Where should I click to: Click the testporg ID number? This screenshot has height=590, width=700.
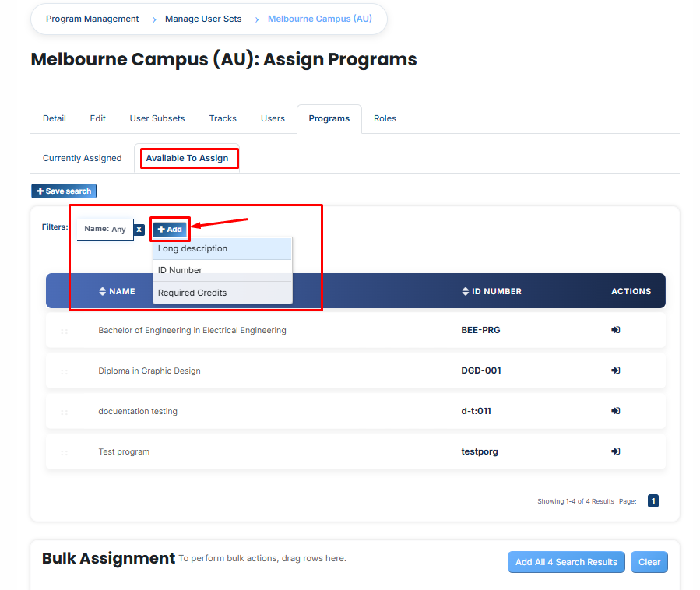(x=480, y=451)
